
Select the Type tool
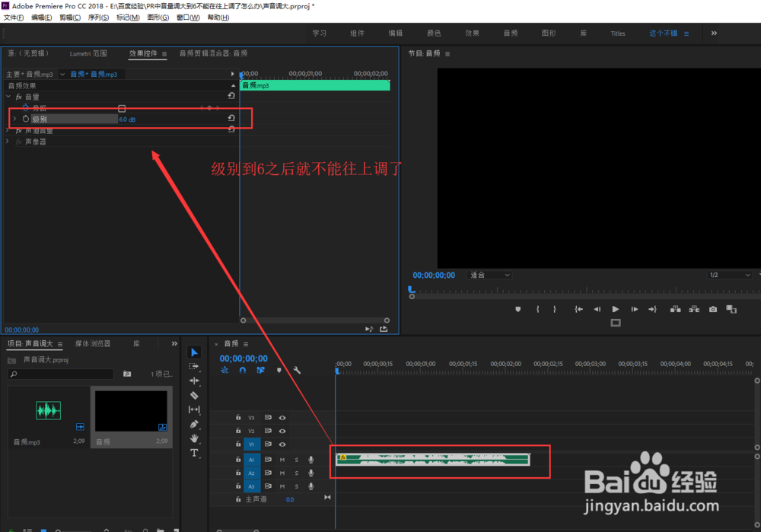(x=194, y=453)
